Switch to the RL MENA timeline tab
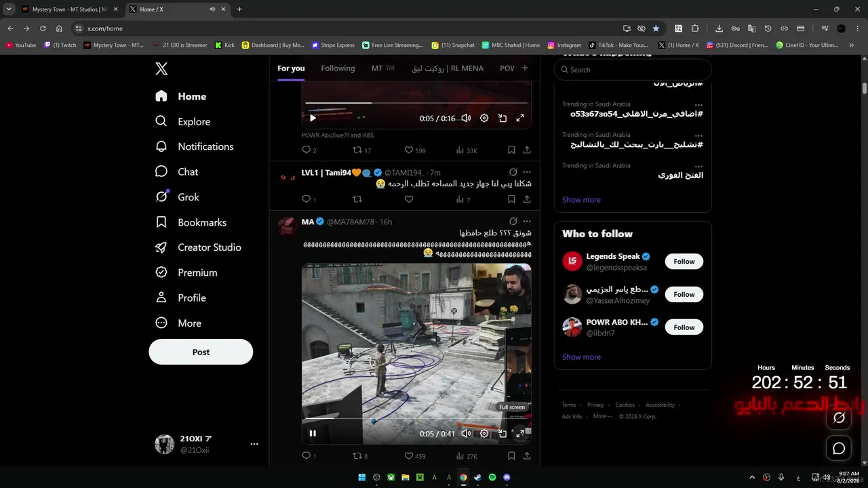 tap(448, 68)
